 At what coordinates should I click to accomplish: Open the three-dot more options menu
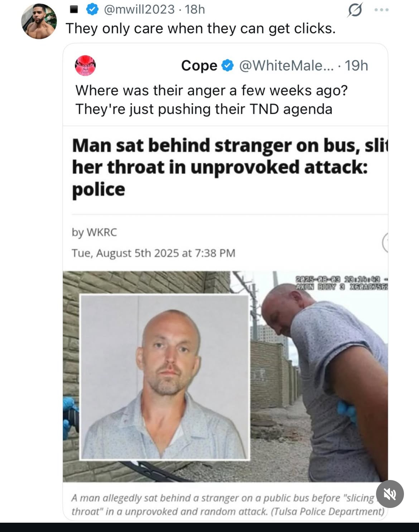click(x=381, y=10)
